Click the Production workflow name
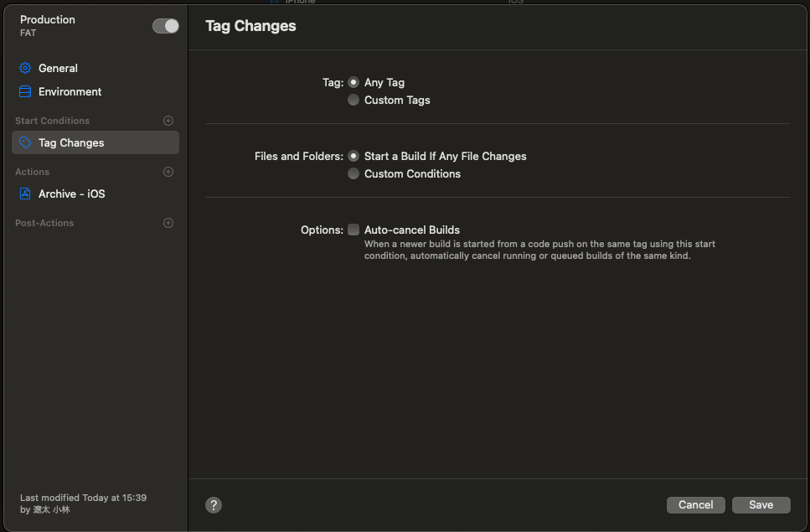This screenshot has height=532, width=810. (48, 19)
